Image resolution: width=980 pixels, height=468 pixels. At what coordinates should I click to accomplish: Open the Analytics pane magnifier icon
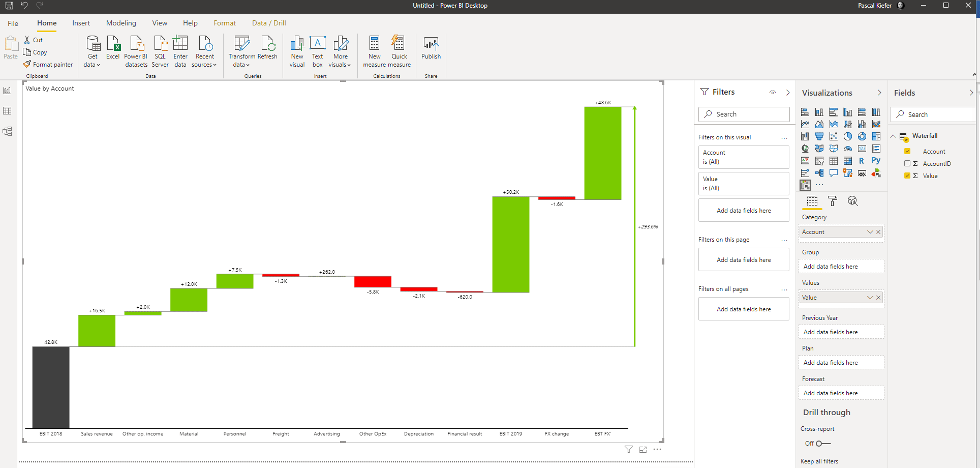pyautogui.click(x=853, y=201)
